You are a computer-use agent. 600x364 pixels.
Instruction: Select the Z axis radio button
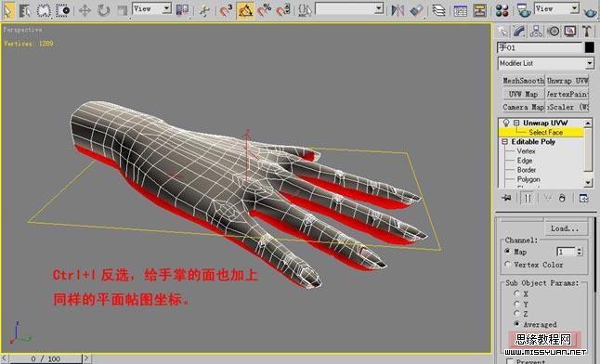[x=516, y=314]
